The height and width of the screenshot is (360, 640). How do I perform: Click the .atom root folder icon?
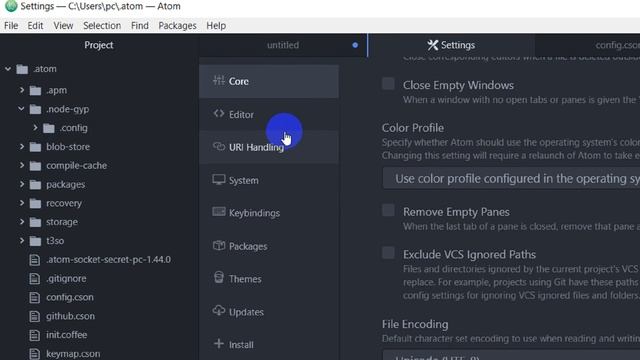(x=22, y=69)
